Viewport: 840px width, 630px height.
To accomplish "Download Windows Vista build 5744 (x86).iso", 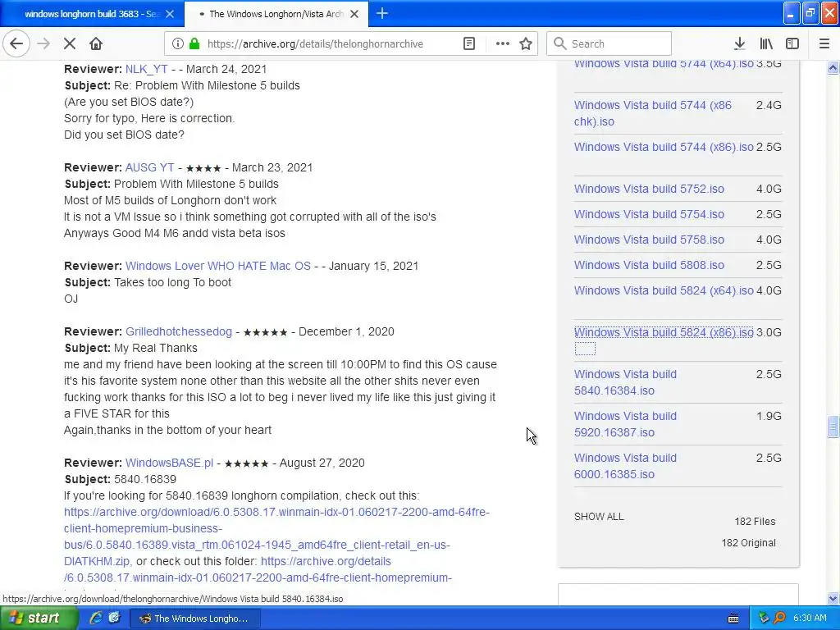I will [x=664, y=147].
